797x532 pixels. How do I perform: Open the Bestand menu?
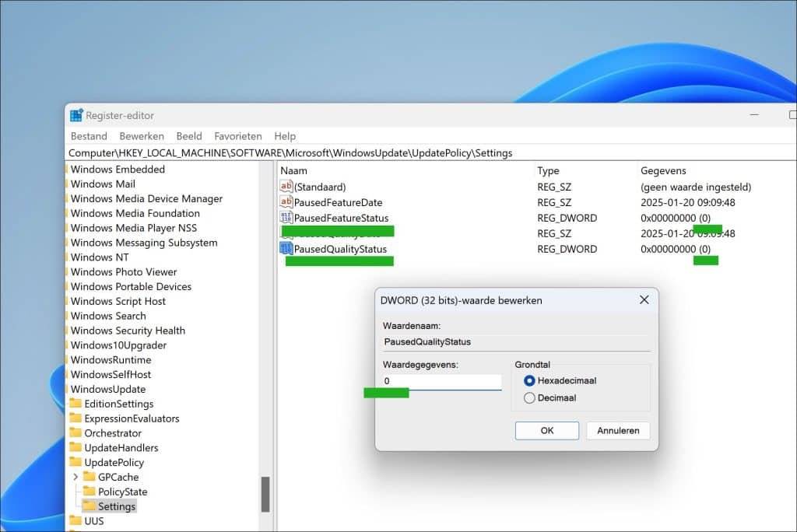tap(89, 136)
